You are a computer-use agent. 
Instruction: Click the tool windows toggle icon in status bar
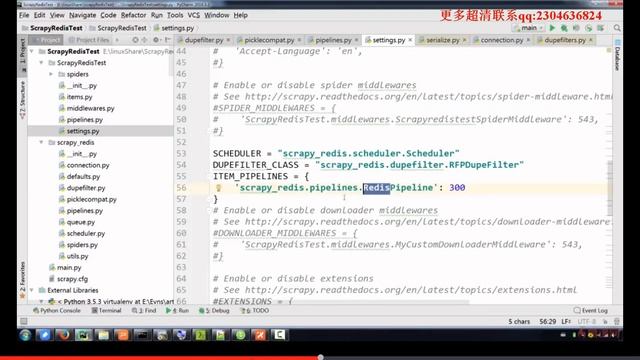[24, 321]
